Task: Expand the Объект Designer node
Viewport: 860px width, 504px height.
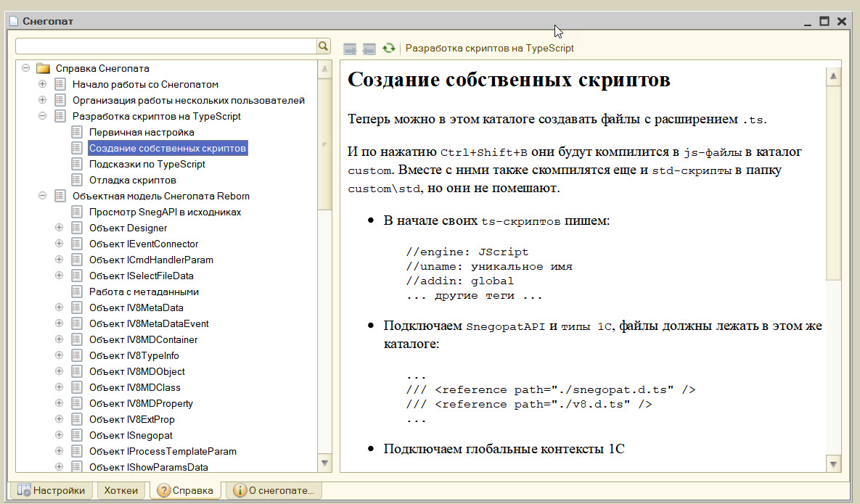Action: click(x=60, y=228)
